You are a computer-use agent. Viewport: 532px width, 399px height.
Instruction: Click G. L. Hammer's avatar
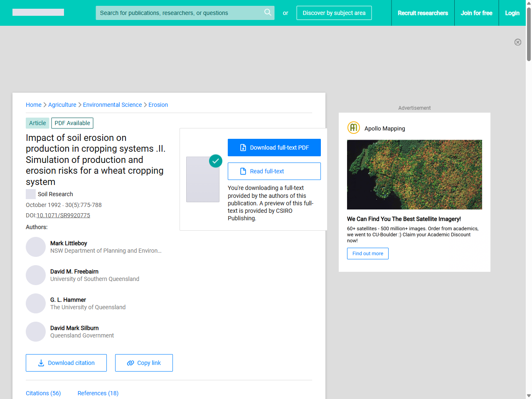point(36,303)
